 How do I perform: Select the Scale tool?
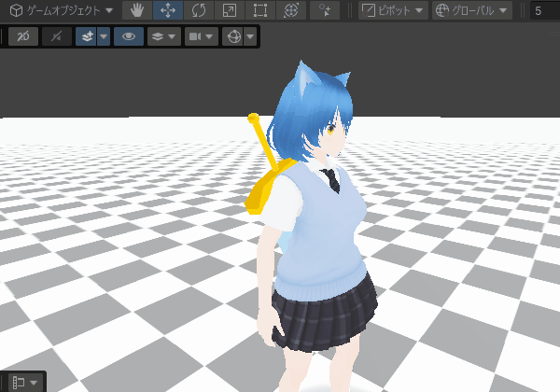pos(230,10)
